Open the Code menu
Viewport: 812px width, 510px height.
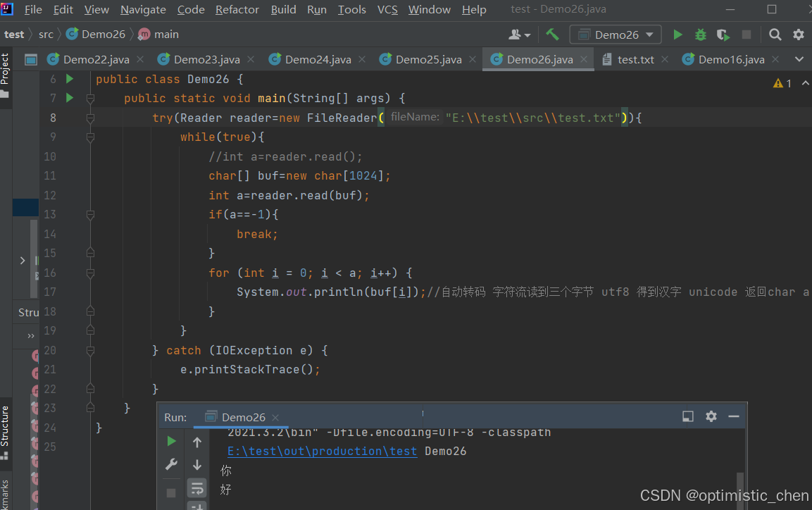click(191, 9)
